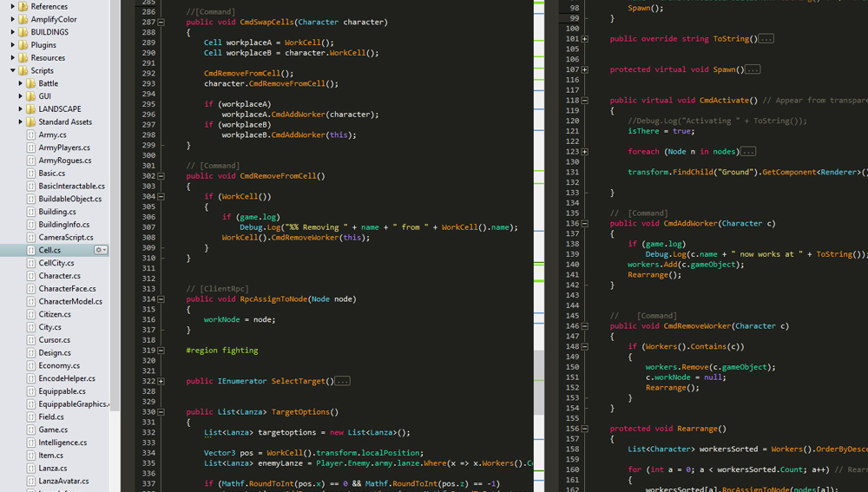Open Basic.cs file
The width and height of the screenshot is (868, 492).
coord(51,174)
